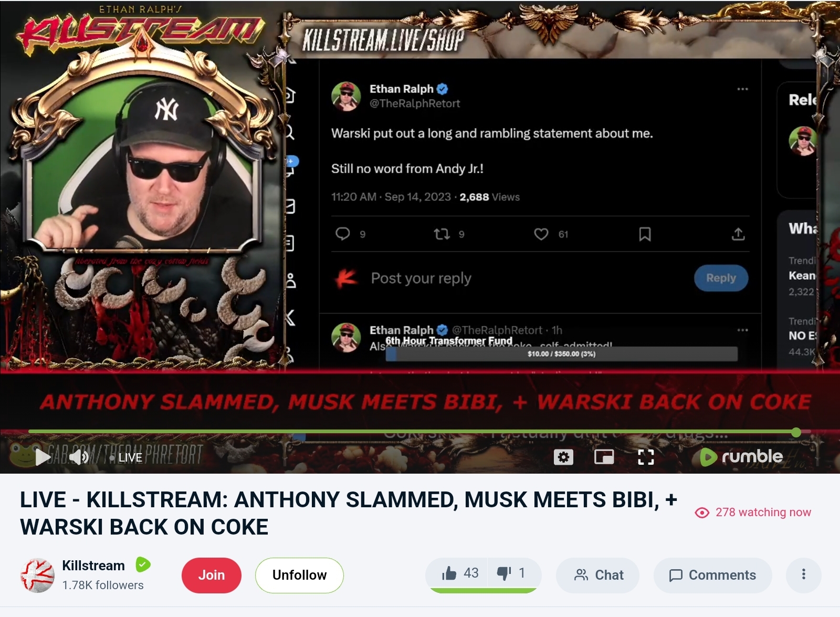Unfollow the Killstream channel
The width and height of the screenshot is (840, 617).
click(x=299, y=575)
